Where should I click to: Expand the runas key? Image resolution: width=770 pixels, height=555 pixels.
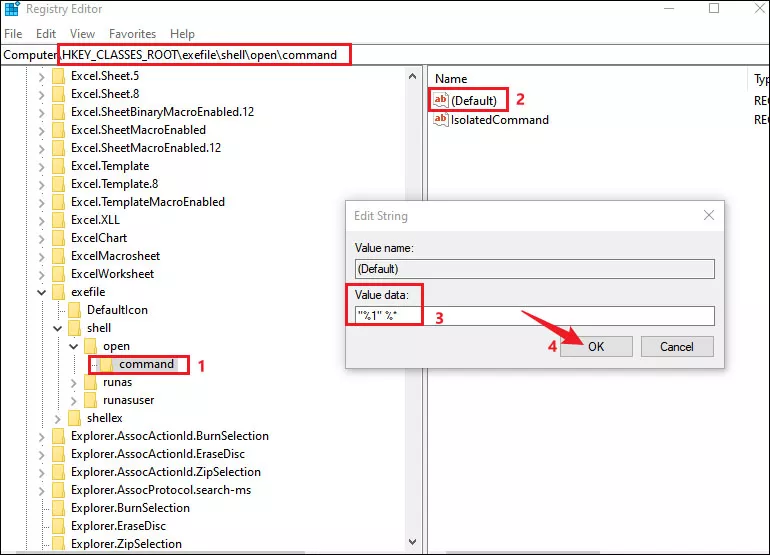point(74,383)
